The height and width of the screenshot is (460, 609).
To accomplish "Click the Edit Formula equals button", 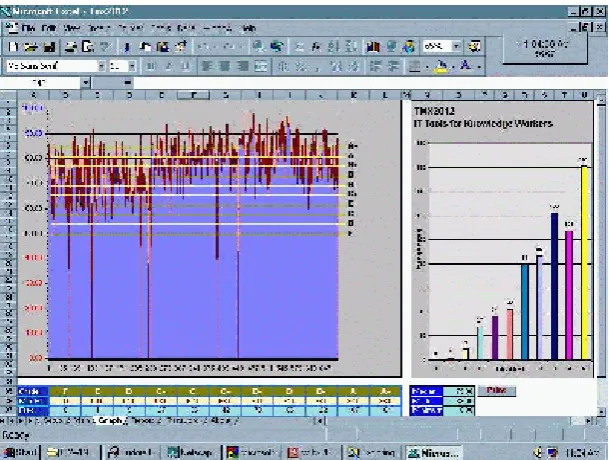I will (128, 83).
